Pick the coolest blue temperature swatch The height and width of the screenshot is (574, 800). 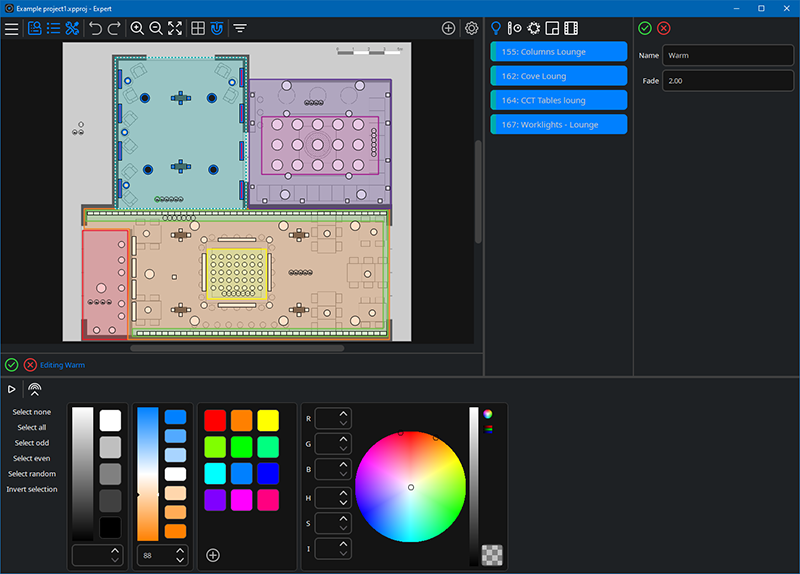[175, 417]
